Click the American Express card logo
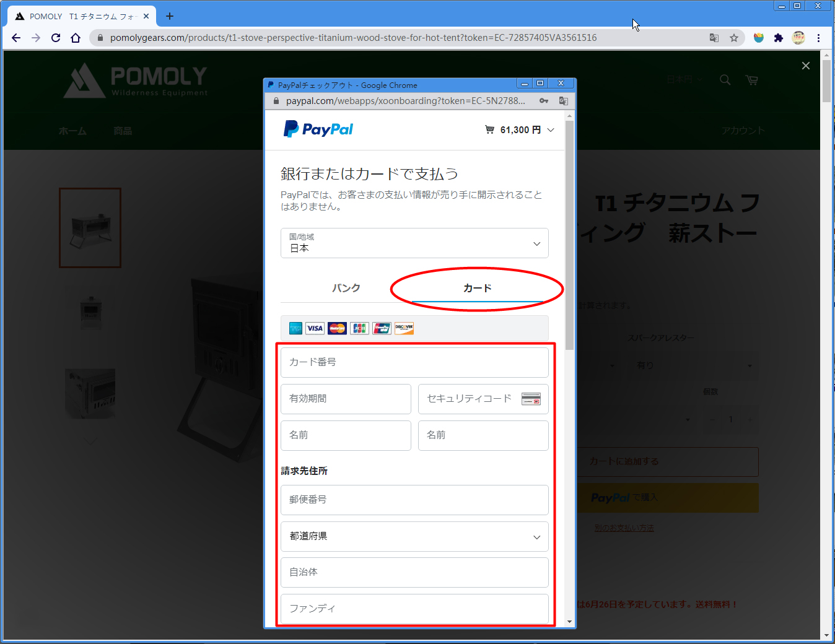Viewport: 835px width, 644px height. tap(296, 328)
